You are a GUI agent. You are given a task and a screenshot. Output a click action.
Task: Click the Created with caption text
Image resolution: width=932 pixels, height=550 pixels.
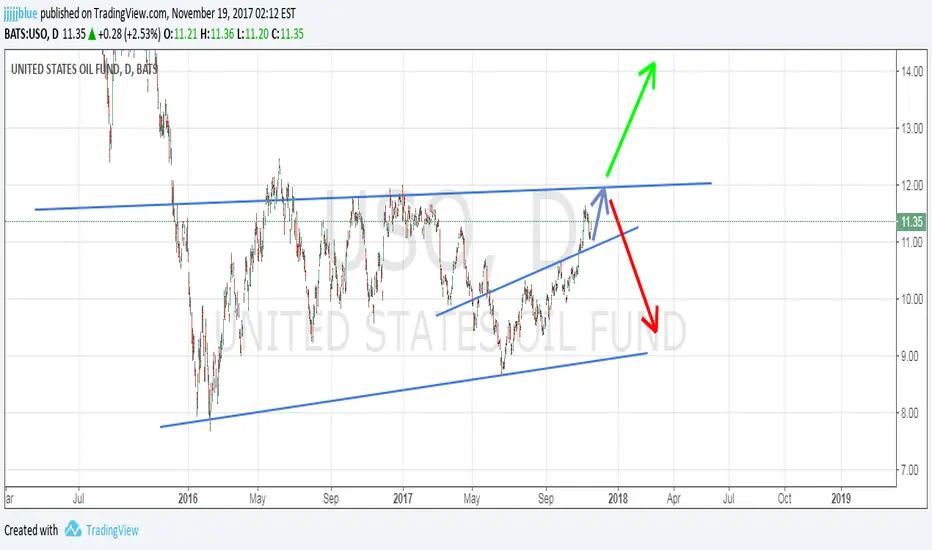(x=31, y=530)
